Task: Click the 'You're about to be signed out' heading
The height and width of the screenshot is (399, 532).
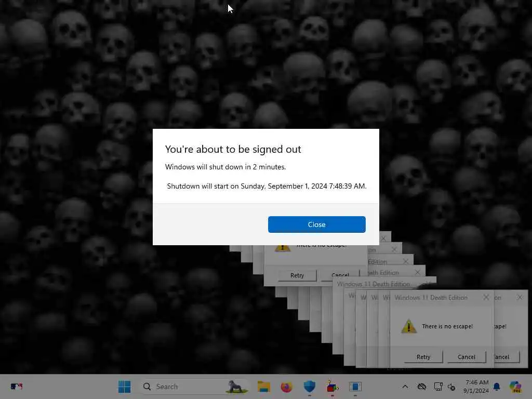Action: [233, 149]
